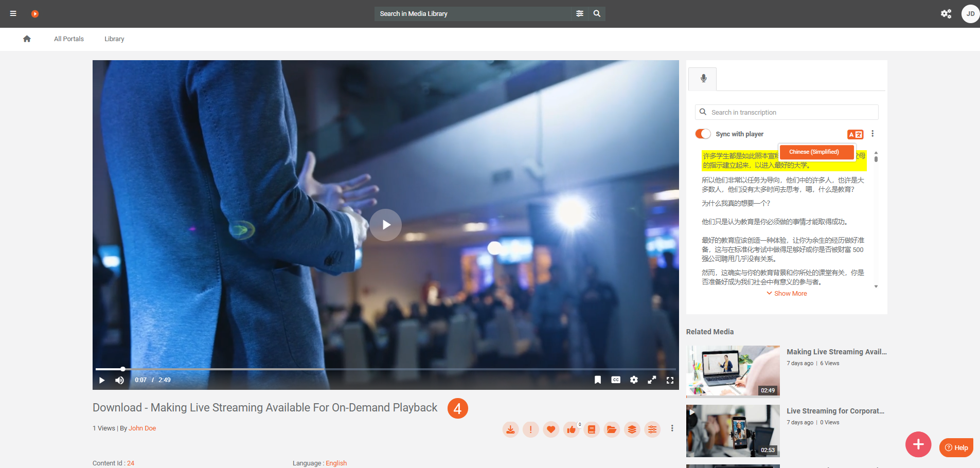Open the transcript language translation dropdown
Viewport: 980px width, 468px height.
(855, 134)
